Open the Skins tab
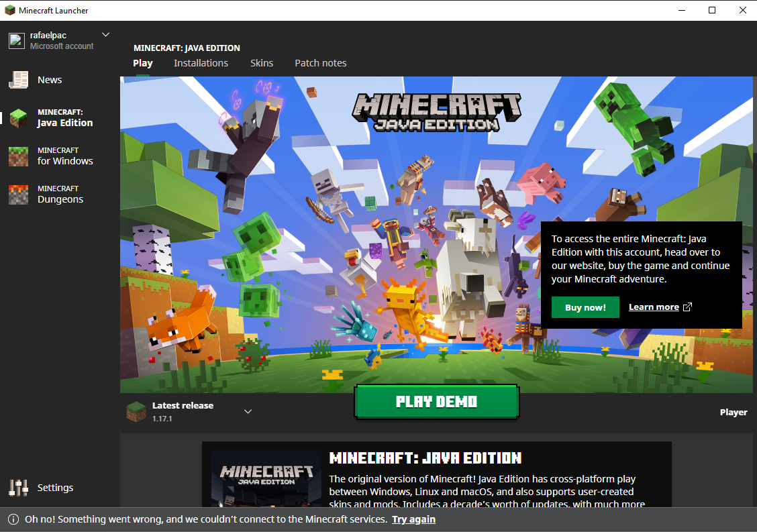 tap(262, 63)
